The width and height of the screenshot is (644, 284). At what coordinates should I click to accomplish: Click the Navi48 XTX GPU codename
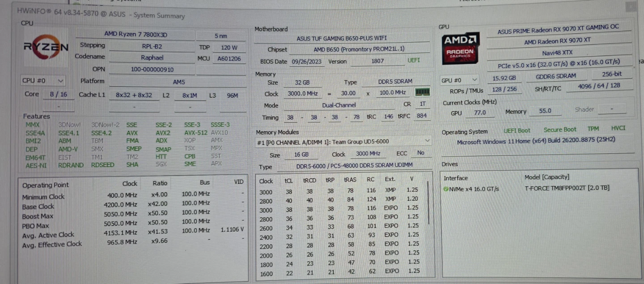click(557, 53)
